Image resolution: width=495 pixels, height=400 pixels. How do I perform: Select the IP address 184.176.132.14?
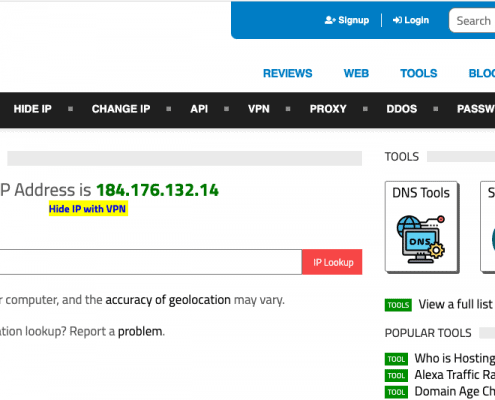[x=157, y=190]
